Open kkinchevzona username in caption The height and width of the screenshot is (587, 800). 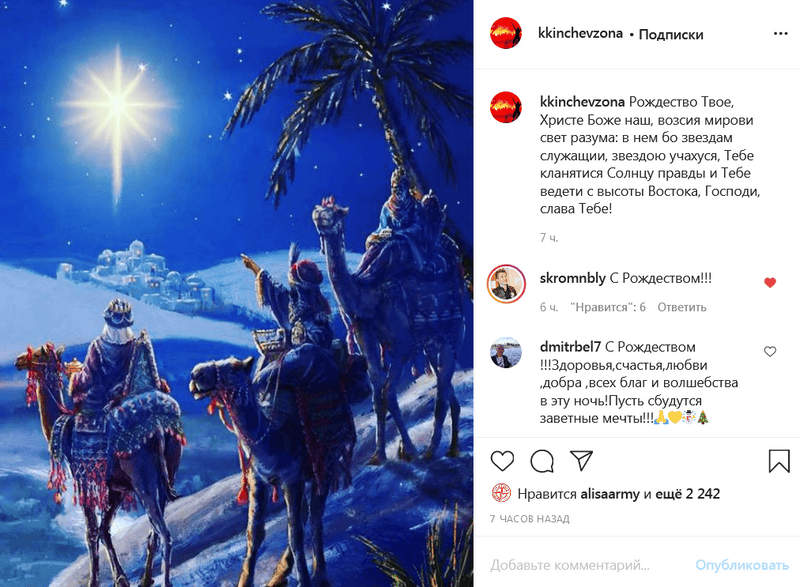point(582,102)
